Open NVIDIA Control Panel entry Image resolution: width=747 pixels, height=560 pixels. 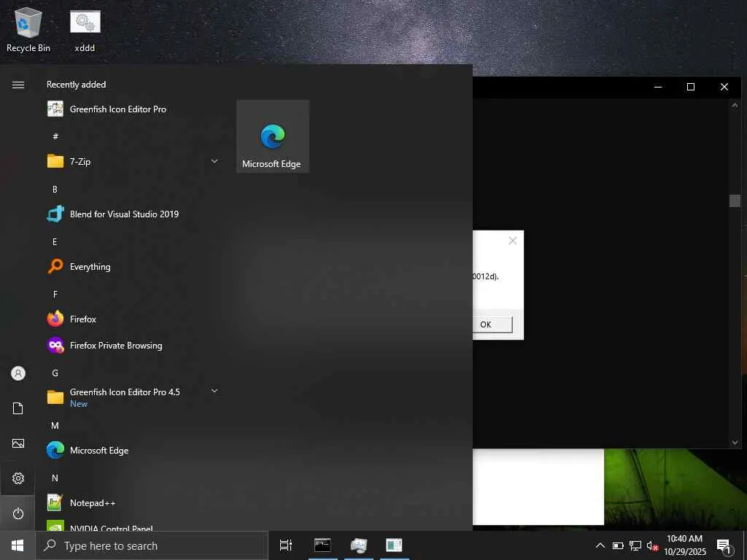pos(132,526)
